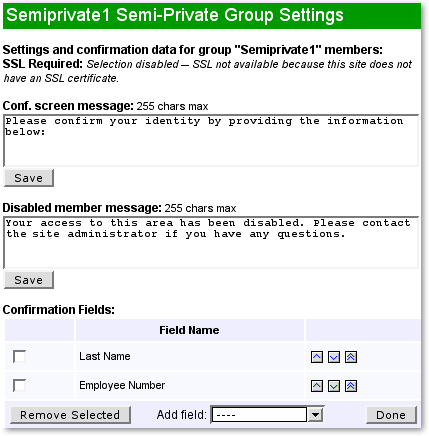The height and width of the screenshot is (436, 429).
Task: Select the Add field combo box
Action: click(x=267, y=415)
